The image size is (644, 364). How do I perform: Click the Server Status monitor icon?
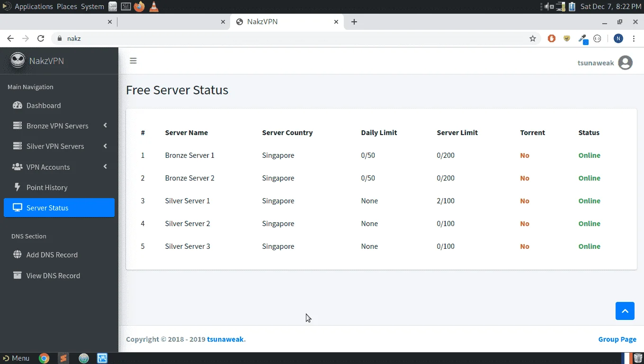(x=18, y=208)
